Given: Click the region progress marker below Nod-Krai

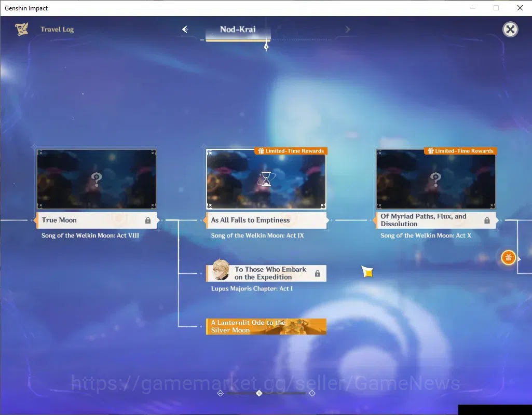Looking at the screenshot, I should click(x=266, y=47).
